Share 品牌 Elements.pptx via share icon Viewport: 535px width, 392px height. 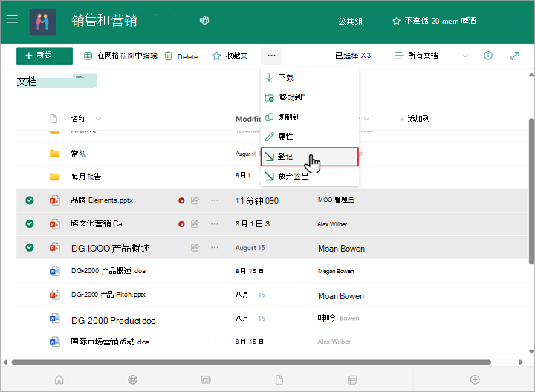click(195, 200)
